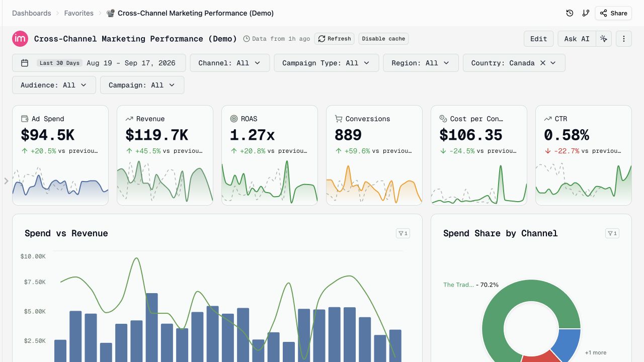
Task: Click 'The Trad...' donut legend label
Action: [458, 285]
